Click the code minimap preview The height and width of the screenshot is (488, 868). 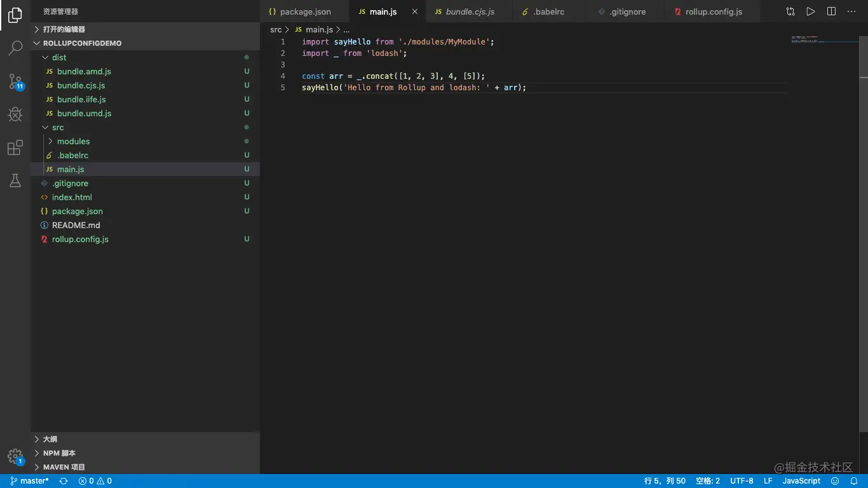pos(825,39)
